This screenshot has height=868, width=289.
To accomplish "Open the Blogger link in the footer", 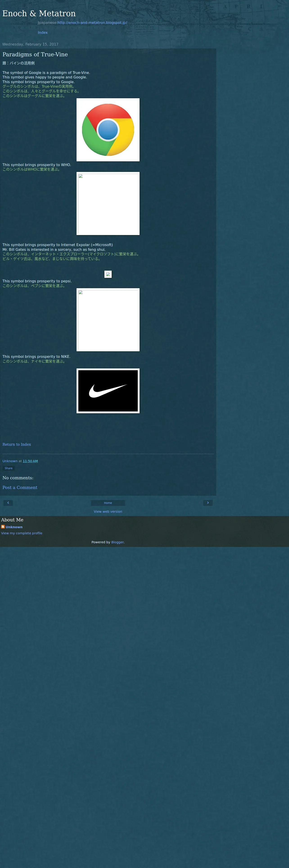I will (x=117, y=542).
